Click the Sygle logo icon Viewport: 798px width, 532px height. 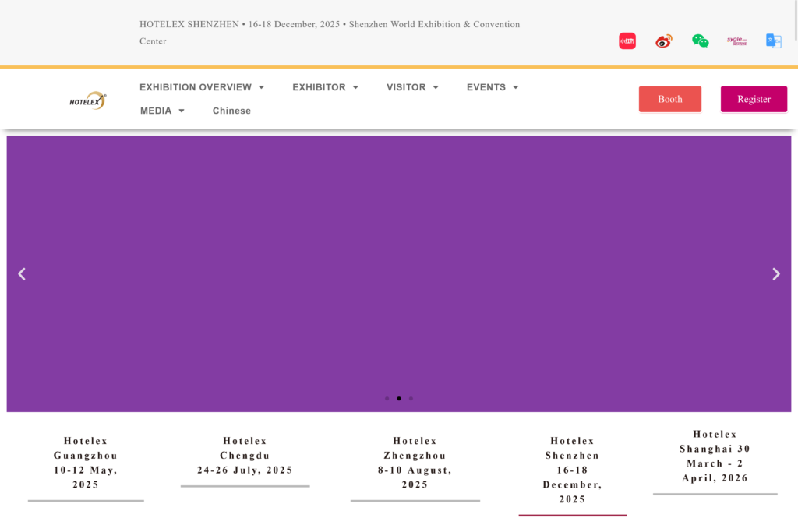(x=736, y=41)
